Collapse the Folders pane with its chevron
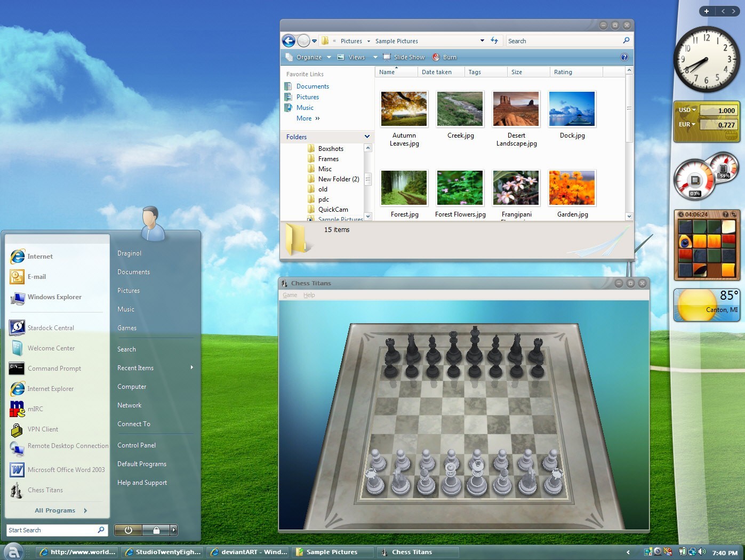Viewport: 745px width, 560px height. tap(366, 137)
